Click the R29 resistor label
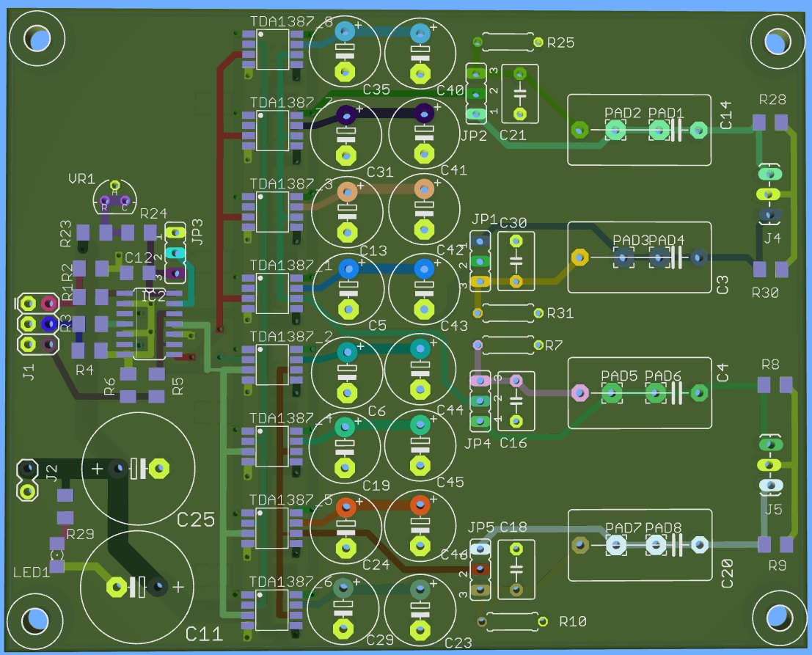This screenshot has width=812, height=655. click(x=80, y=535)
